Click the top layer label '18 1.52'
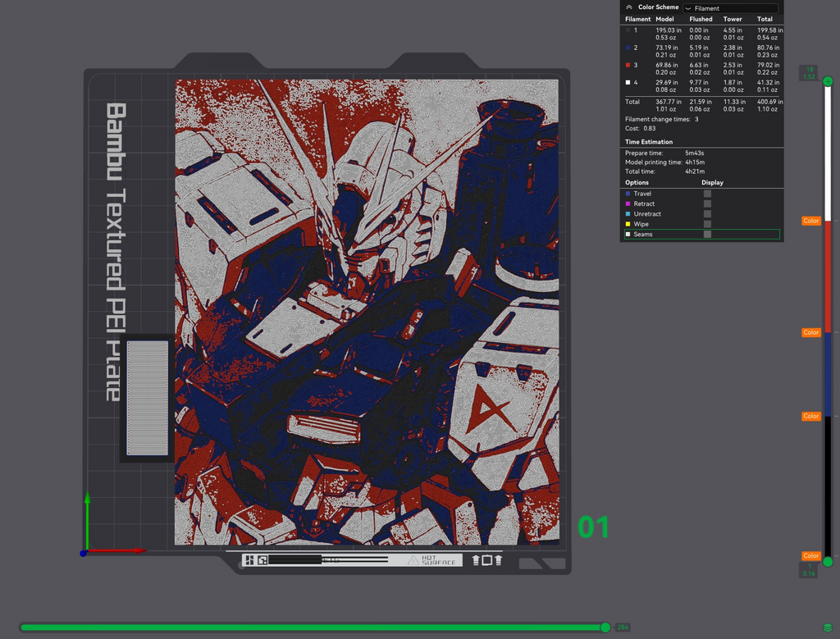This screenshot has height=639, width=840. click(809, 73)
